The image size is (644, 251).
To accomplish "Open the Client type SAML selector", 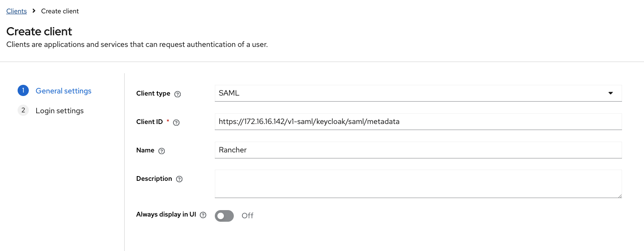I will click(410, 93).
